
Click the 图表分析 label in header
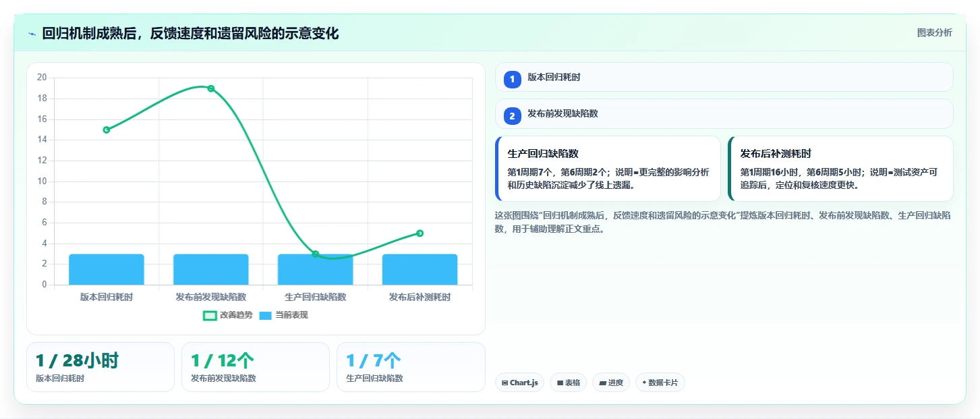[x=934, y=32]
